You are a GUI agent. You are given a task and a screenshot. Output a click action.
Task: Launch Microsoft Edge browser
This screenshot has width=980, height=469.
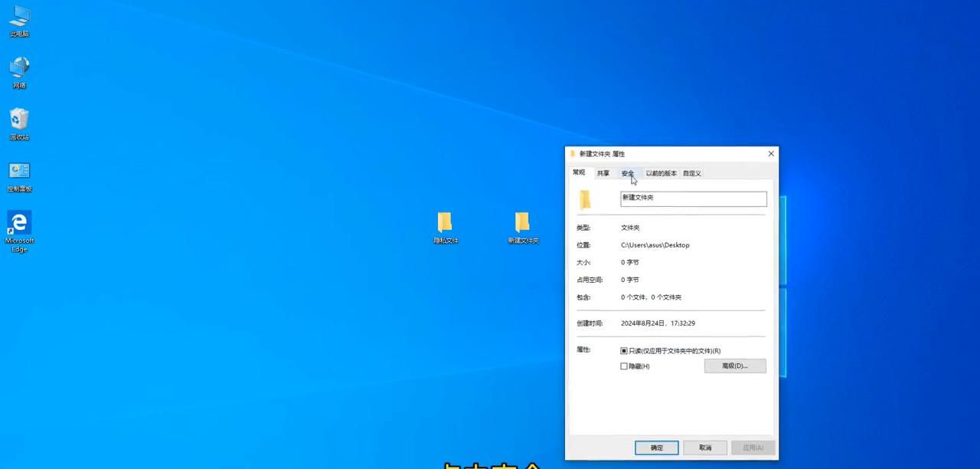click(x=19, y=226)
